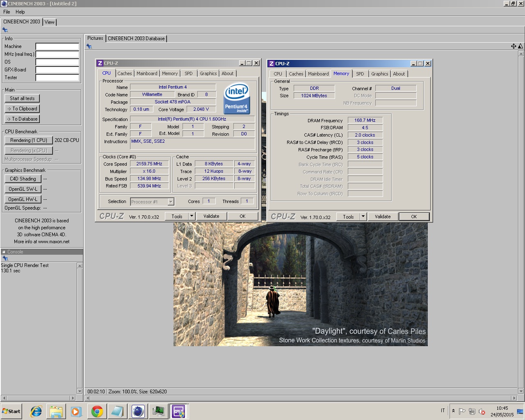Image resolution: width=525 pixels, height=420 pixels.
Task: Open the Graphics tab in right CPU-Z window
Action: (380, 74)
